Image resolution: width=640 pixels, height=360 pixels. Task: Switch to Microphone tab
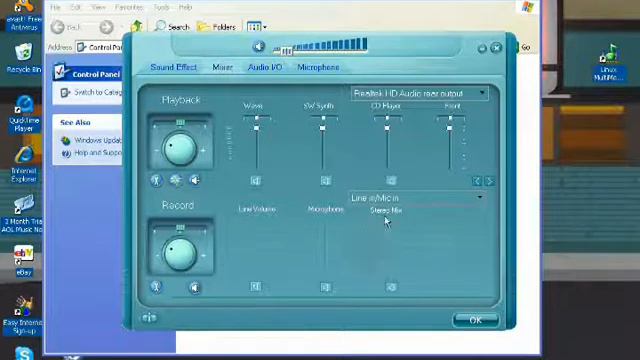318,67
